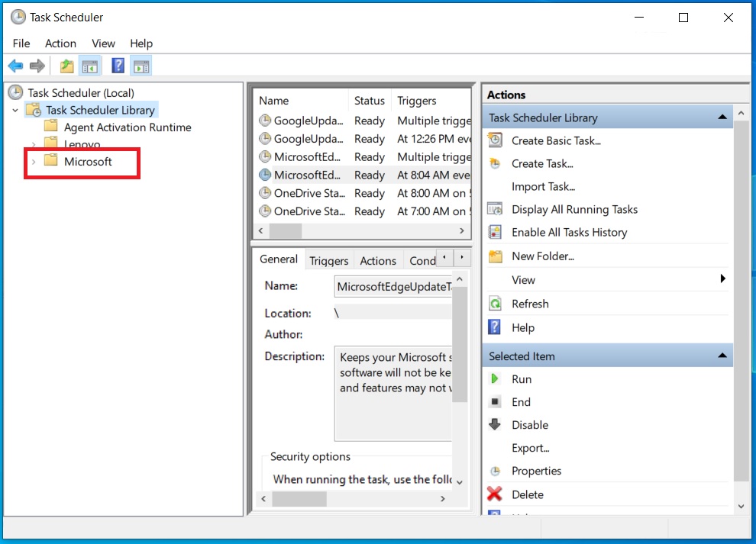
Task: Click Actions pane scroll down arrow
Action: [x=741, y=506]
